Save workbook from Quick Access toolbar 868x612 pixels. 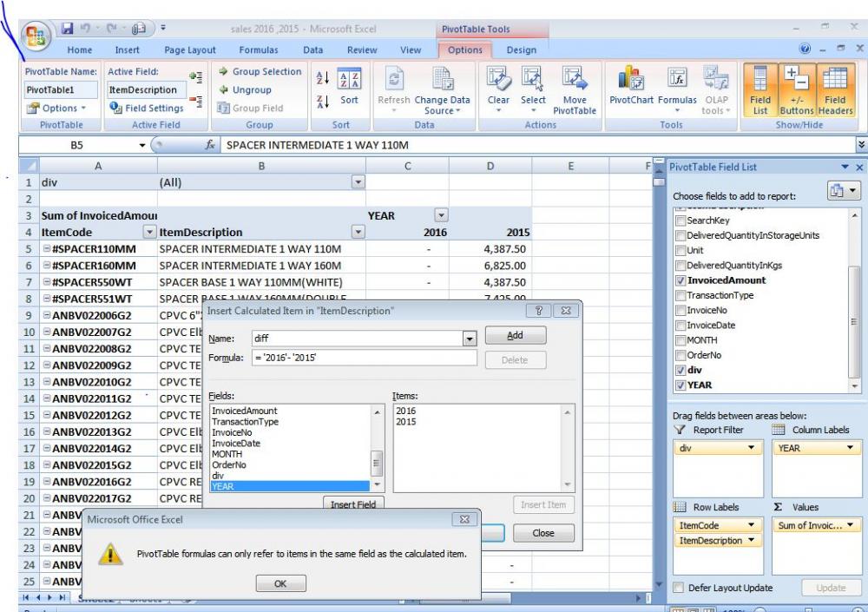(x=68, y=28)
